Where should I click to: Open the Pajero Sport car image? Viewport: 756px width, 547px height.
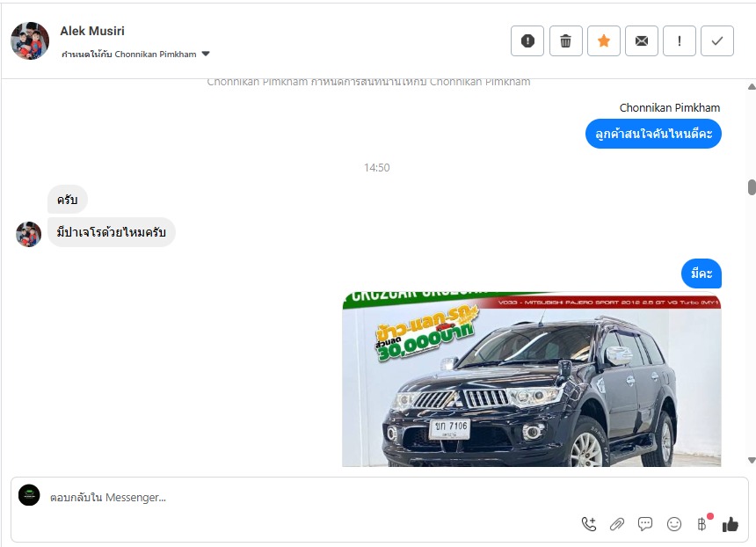(531, 379)
